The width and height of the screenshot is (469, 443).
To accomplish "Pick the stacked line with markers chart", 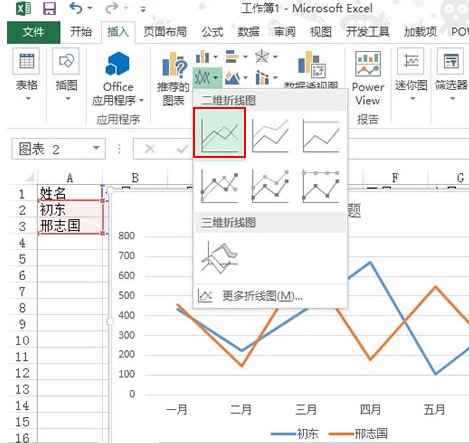I will [x=270, y=186].
